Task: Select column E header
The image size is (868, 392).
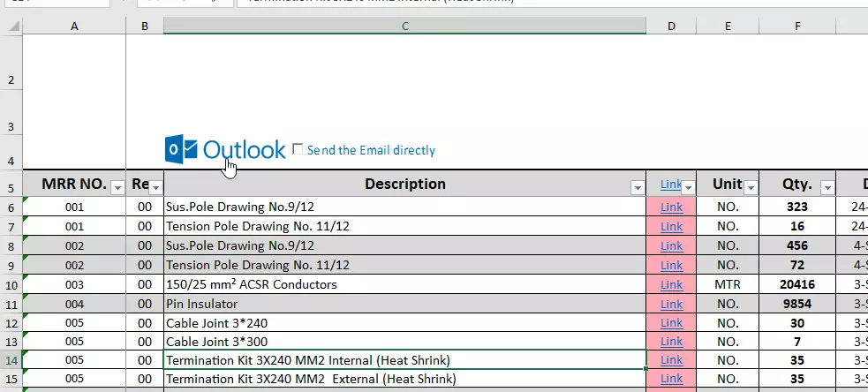Action: [728, 26]
